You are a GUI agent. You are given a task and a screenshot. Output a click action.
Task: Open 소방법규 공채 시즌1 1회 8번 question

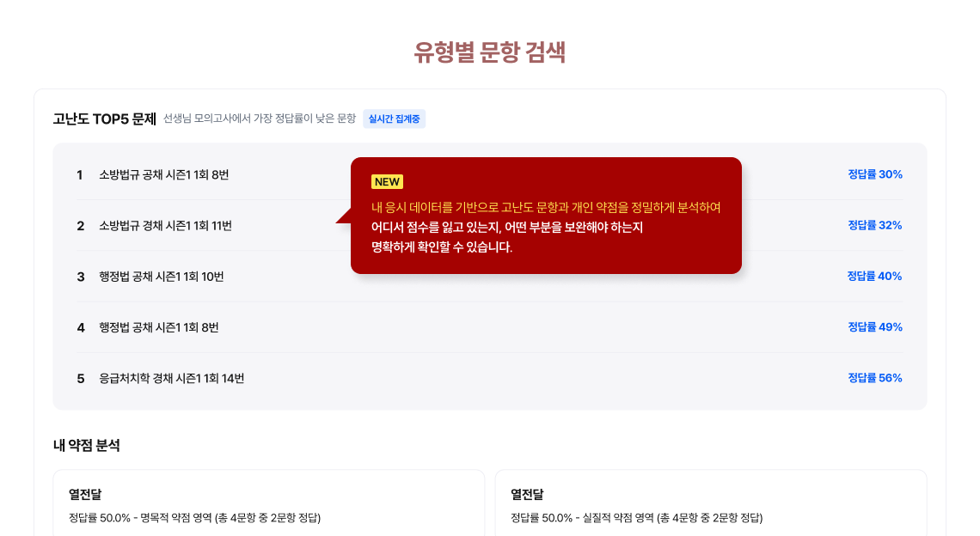coord(163,175)
